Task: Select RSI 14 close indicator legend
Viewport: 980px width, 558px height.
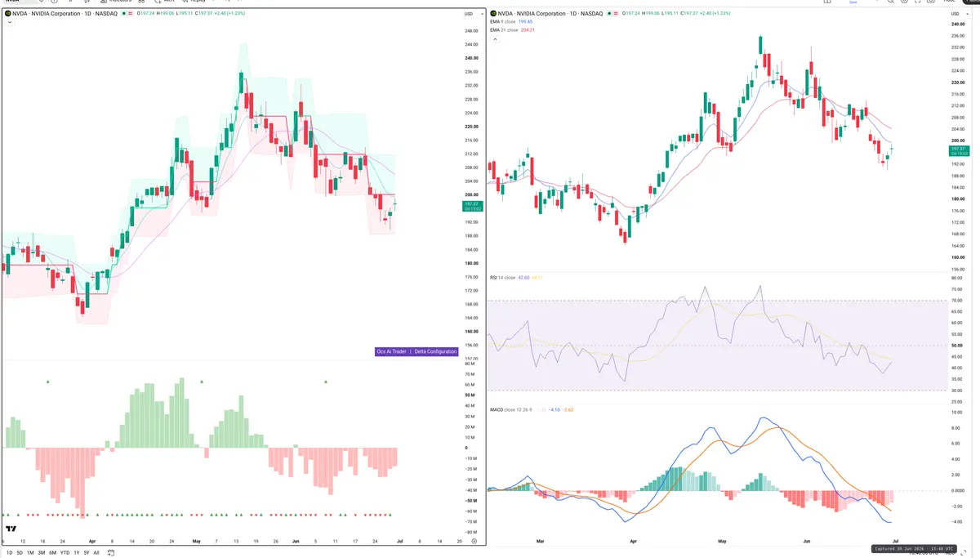Action: (x=502, y=278)
